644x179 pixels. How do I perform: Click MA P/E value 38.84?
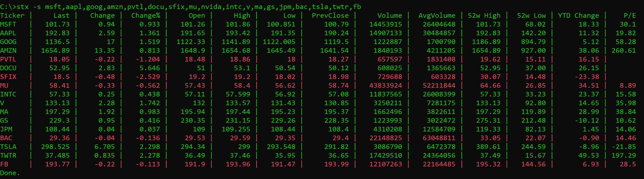626,112
